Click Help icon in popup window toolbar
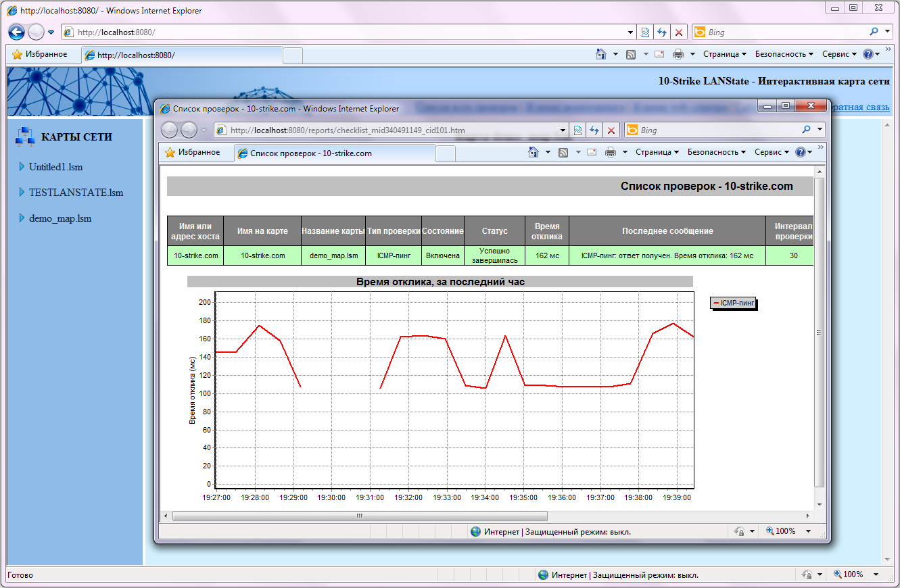Viewport: 900px width, 588px height. (801, 152)
